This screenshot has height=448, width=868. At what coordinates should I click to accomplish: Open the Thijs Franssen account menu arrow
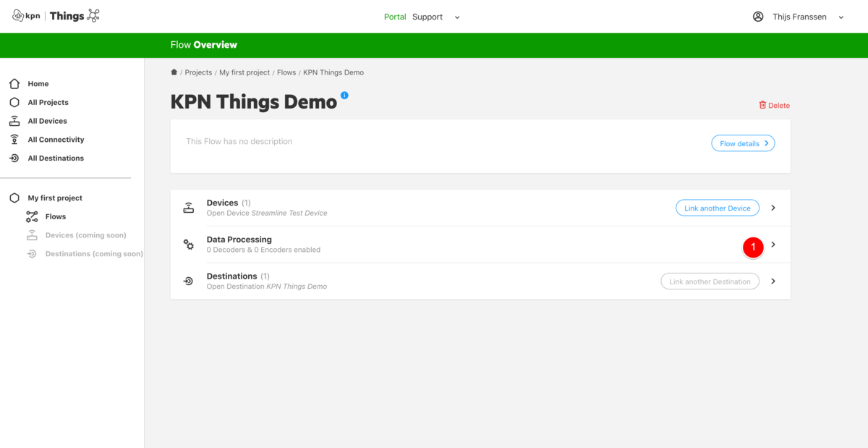click(x=841, y=17)
